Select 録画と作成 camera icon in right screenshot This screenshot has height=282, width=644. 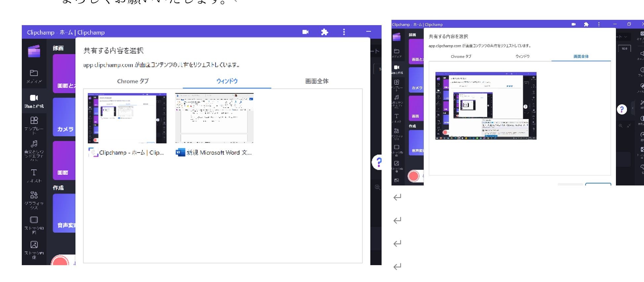[397, 67]
